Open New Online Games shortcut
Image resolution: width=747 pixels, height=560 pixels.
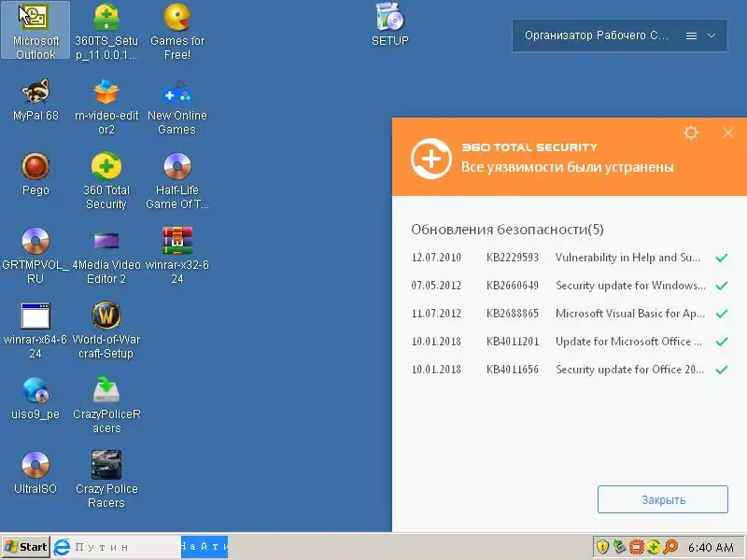pos(177,106)
